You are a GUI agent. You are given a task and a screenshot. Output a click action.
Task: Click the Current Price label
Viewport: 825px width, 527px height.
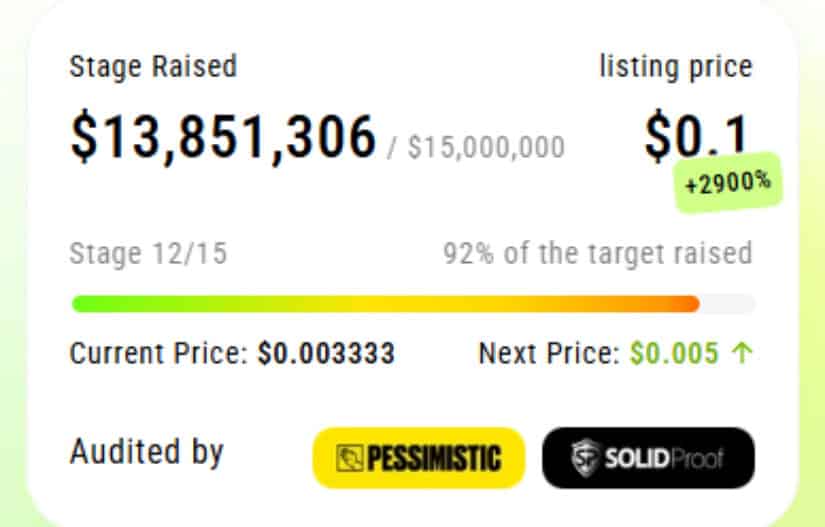click(159, 353)
